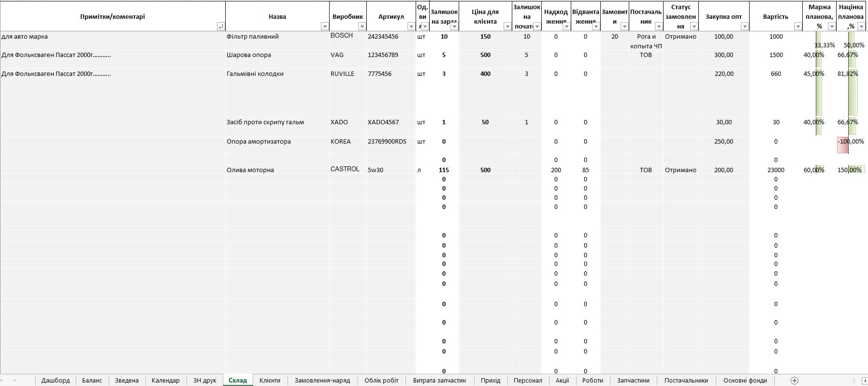Screen dimensions: 868x386
Task: Click the next-sheet navigation arrow
Action: point(14,381)
